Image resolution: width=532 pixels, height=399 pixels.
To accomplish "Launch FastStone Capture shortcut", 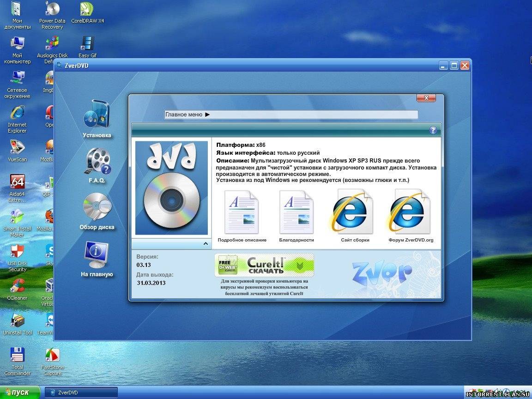I will (x=52, y=362).
